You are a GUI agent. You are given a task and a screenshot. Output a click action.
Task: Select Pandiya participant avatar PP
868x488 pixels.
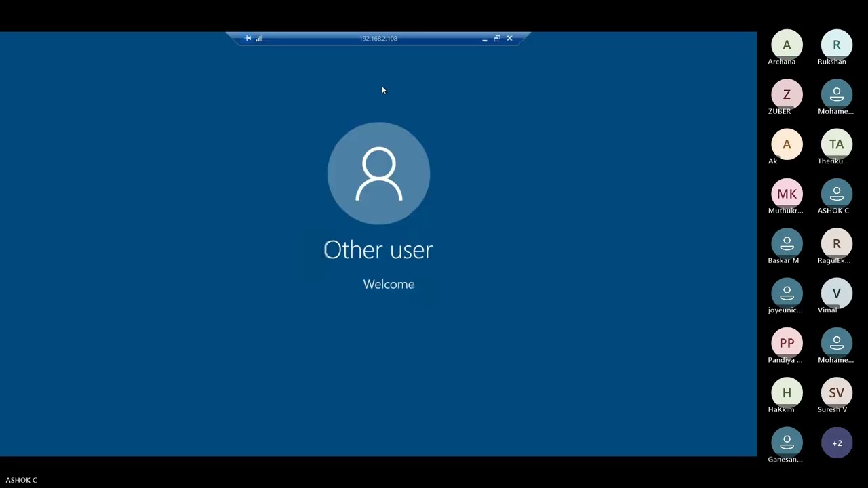pyautogui.click(x=787, y=344)
